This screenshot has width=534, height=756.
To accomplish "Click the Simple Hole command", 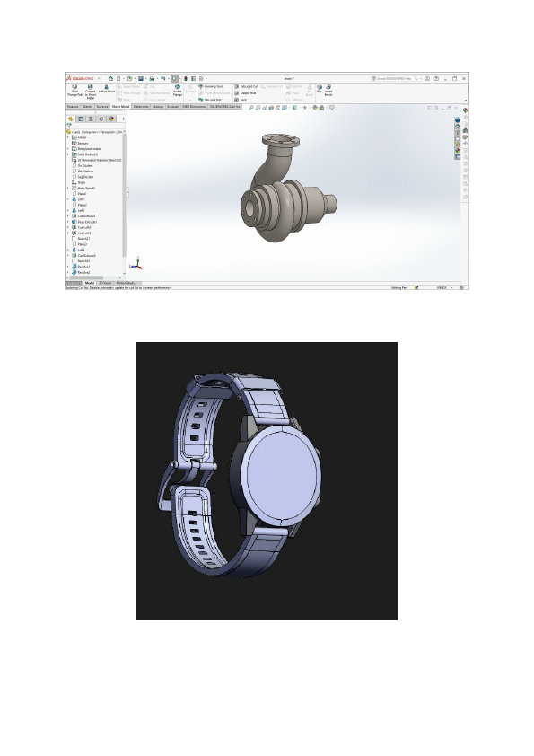I will coord(245,93).
